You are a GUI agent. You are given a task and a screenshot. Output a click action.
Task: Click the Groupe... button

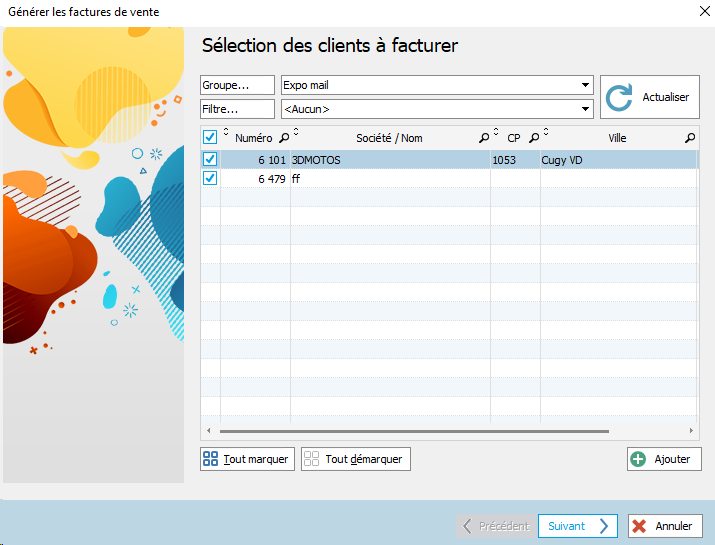(x=238, y=85)
